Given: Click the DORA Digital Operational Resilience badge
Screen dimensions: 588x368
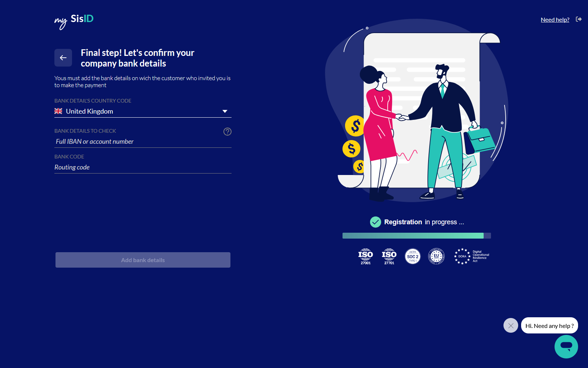Looking at the screenshot, I should 472,256.
